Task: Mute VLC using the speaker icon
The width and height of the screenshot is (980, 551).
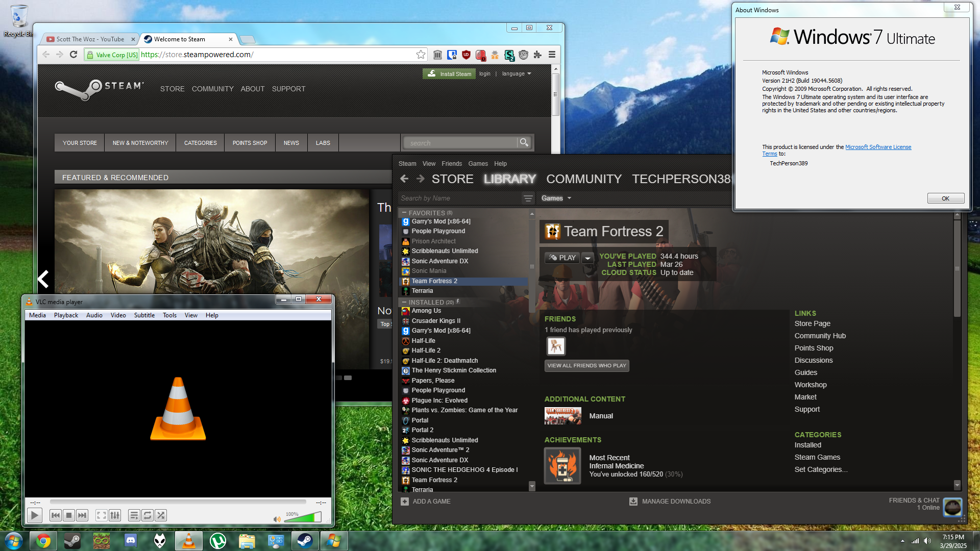Action: (x=277, y=519)
